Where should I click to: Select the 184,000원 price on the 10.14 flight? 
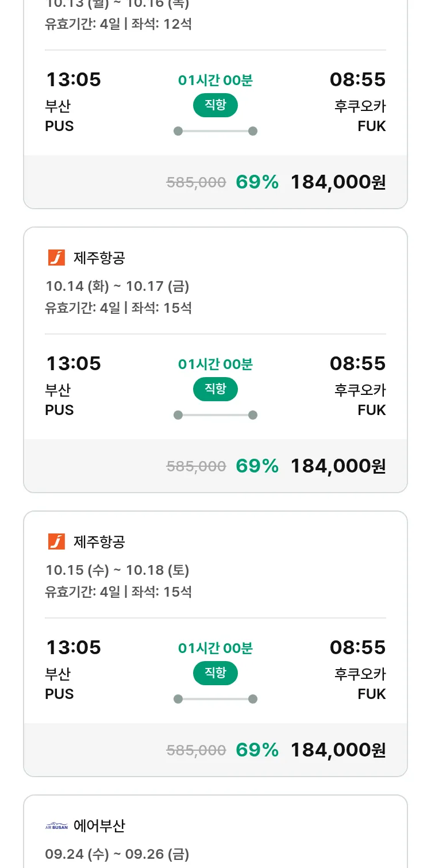338,466
